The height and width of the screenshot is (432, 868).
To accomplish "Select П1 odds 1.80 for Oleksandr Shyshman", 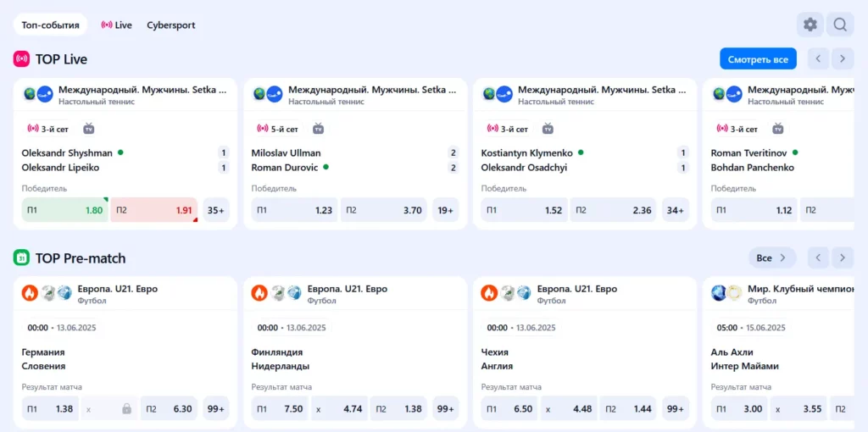I will point(64,210).
